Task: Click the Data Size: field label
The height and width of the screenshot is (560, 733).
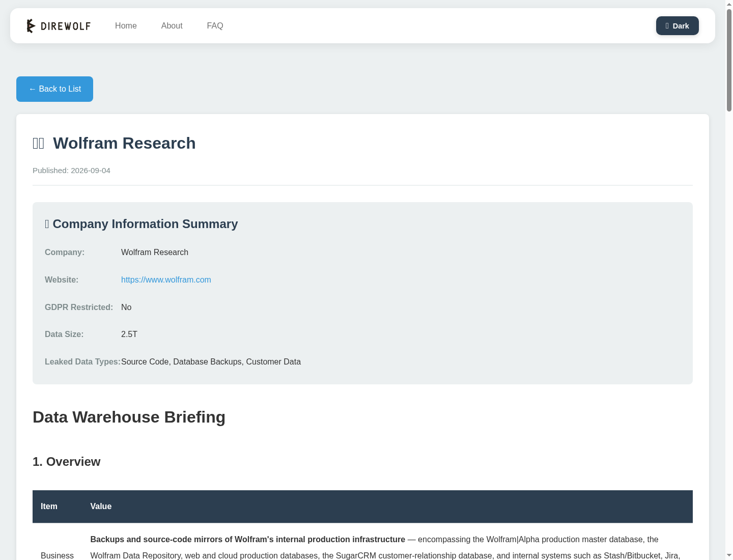Action: pyautogui.click(x=64, y=334)
